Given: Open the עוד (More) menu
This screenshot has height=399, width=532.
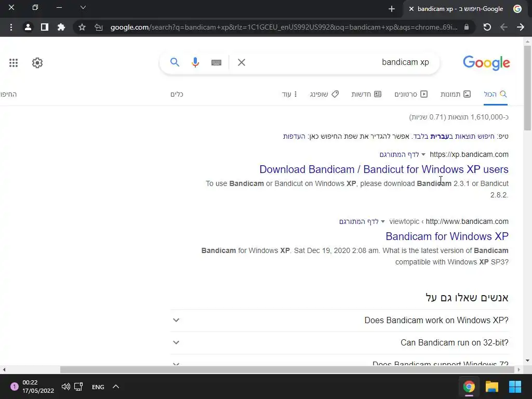Looking at the screenshot, I should click(x=289, y=94).
